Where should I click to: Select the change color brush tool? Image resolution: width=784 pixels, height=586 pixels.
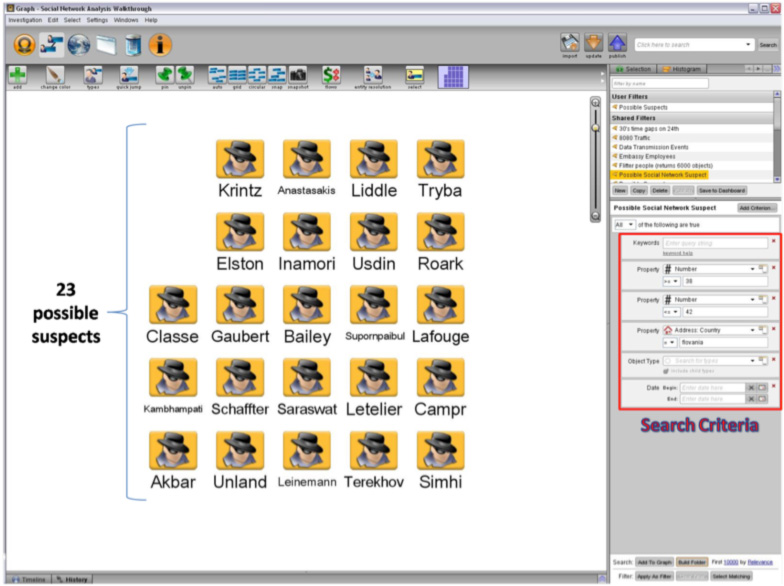[x=54, y=75]
